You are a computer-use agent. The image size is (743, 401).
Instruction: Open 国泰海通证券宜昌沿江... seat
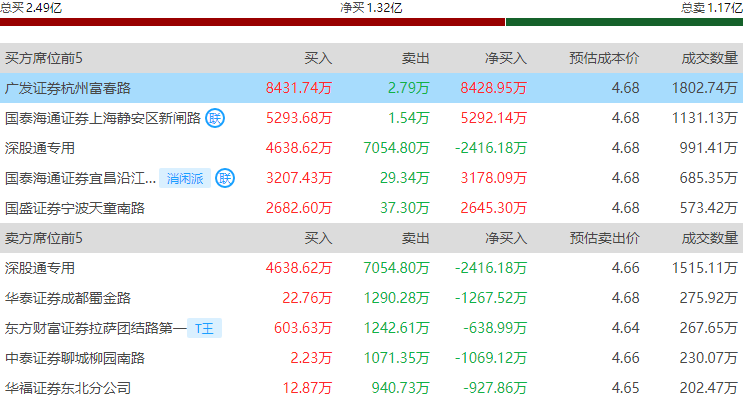80,178
